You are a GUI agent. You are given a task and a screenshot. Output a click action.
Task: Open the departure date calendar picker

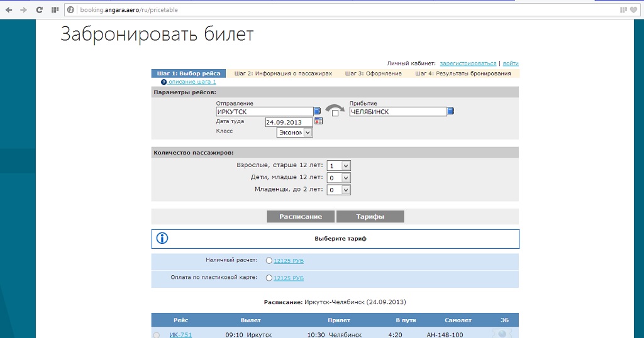[318, 122]
